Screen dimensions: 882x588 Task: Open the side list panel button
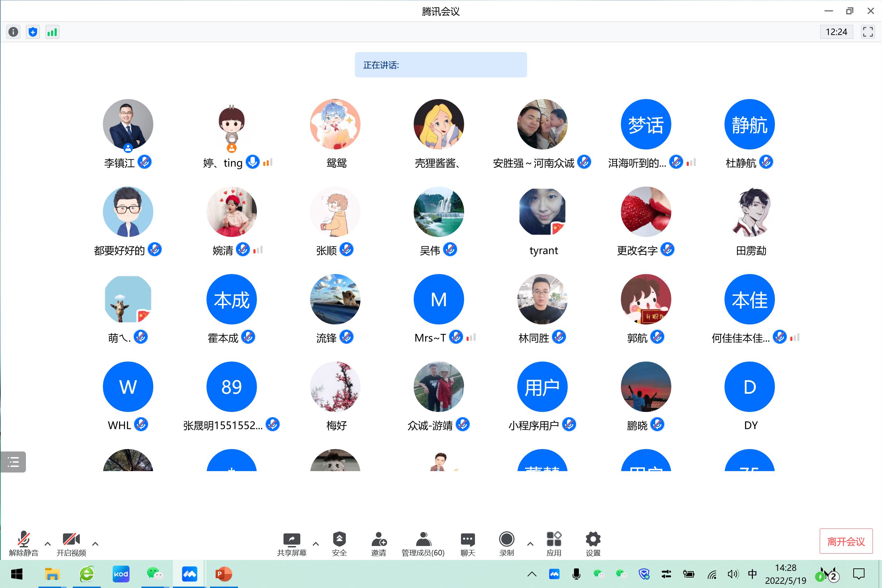[x=13, y=462]
